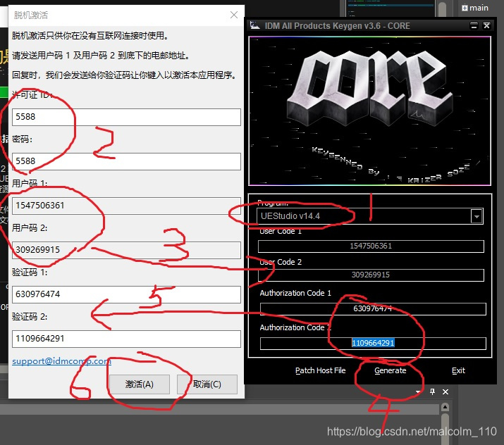Open the background panel options dropdown arrow
Screen dimensions: 504x445
pos(418,391)
